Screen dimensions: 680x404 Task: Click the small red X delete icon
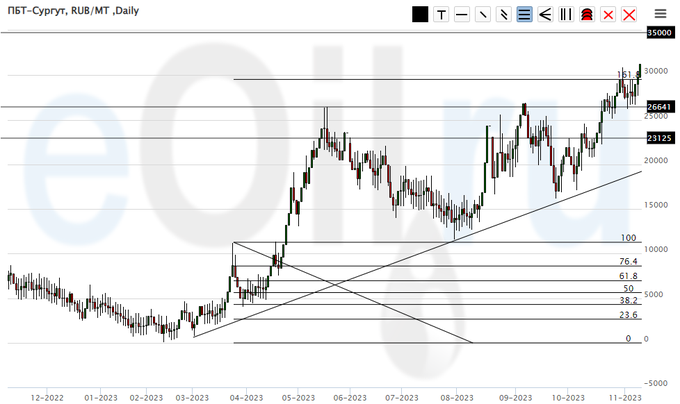coord(608,14)
